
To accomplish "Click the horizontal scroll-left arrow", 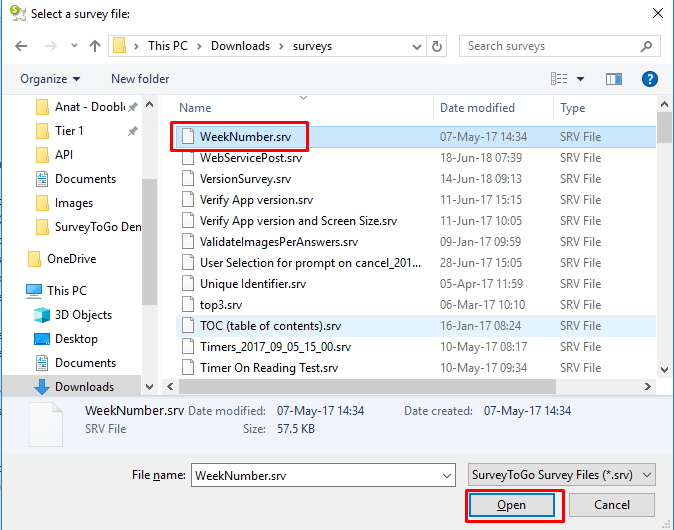I will pos(170,386).
